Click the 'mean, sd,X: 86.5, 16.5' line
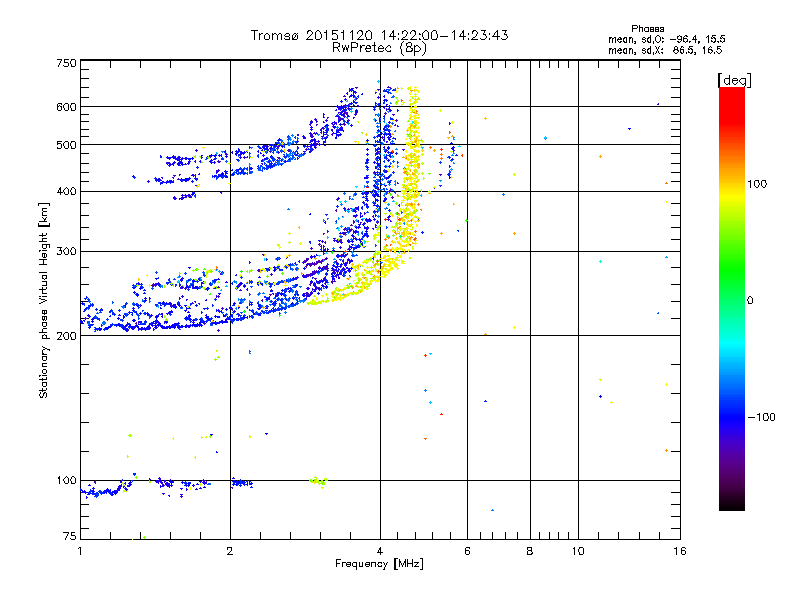Viewport: 800px width, 600px height. [665, 50]
